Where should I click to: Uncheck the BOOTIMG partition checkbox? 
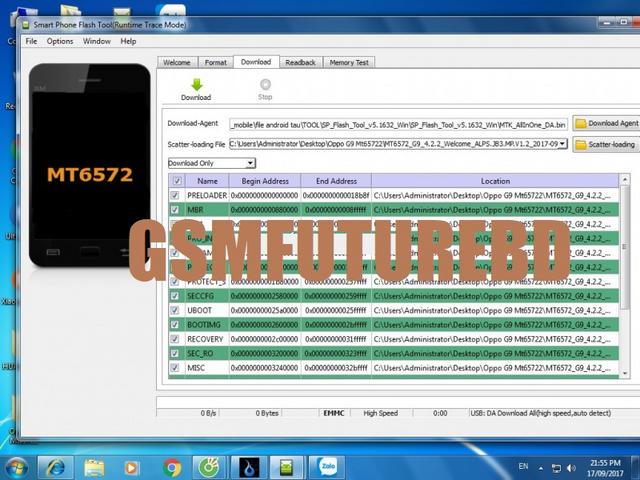point(175,324)
